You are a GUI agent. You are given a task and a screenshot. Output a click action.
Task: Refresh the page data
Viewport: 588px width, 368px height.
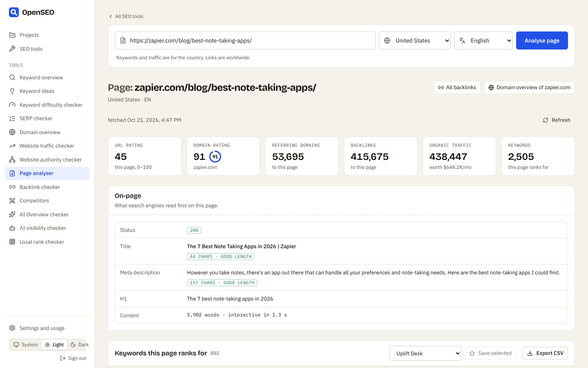coord(556,120)
